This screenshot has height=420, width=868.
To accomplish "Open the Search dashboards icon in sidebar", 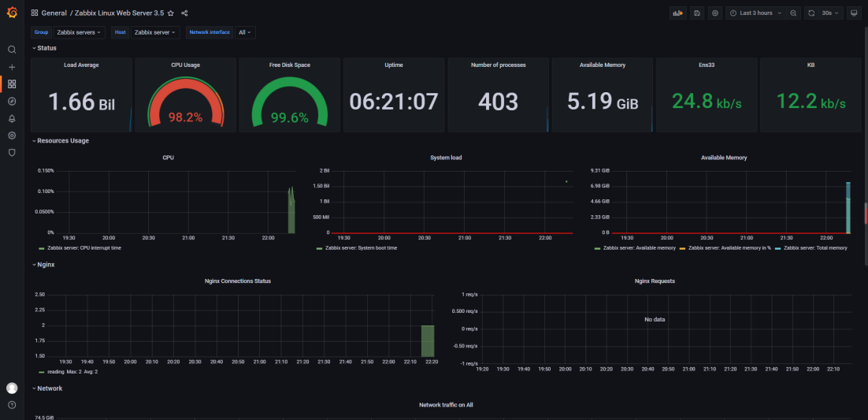I will (x=12, y=50).
